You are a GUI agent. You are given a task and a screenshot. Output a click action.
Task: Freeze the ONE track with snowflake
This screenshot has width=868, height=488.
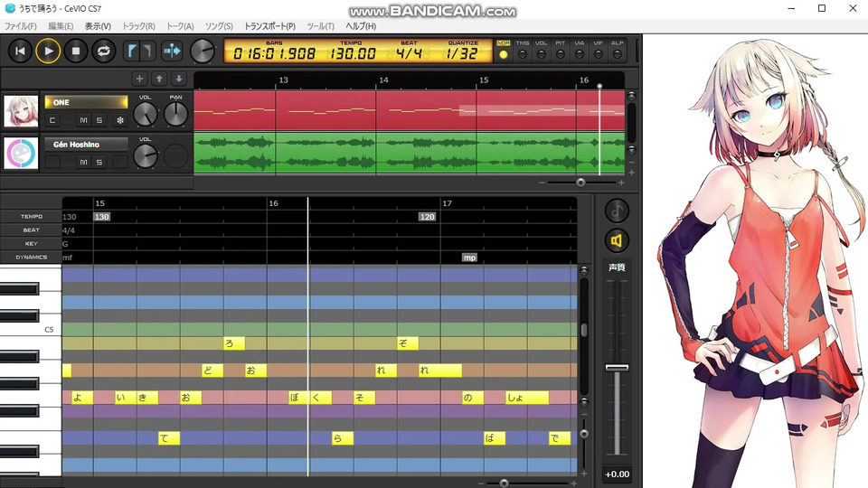[x=120, y=120]
